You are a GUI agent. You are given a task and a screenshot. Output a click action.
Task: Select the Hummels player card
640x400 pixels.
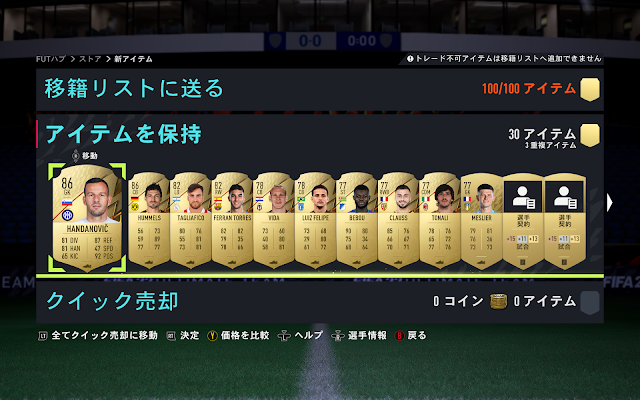pos(149,220)
